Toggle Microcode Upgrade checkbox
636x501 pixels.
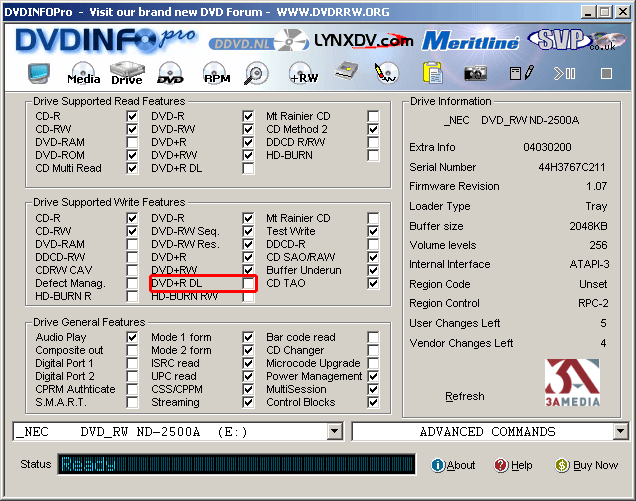click(373, 363)
